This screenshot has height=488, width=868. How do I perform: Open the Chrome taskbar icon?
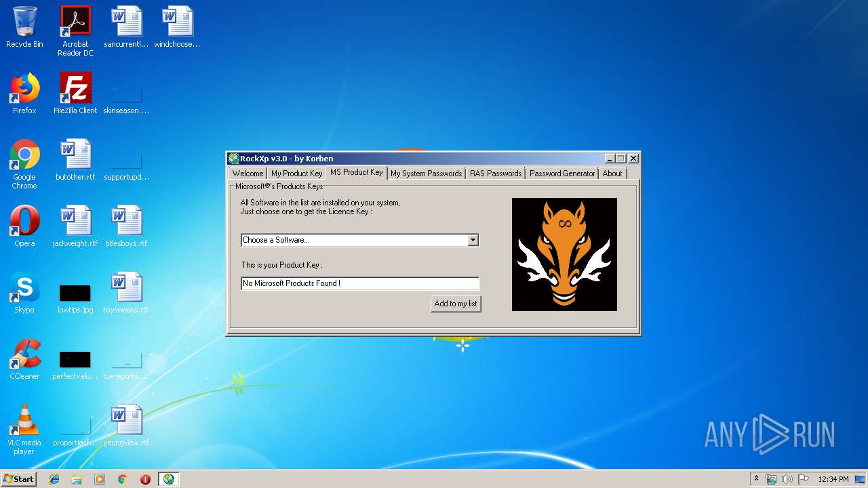click(x=123, y=479)
